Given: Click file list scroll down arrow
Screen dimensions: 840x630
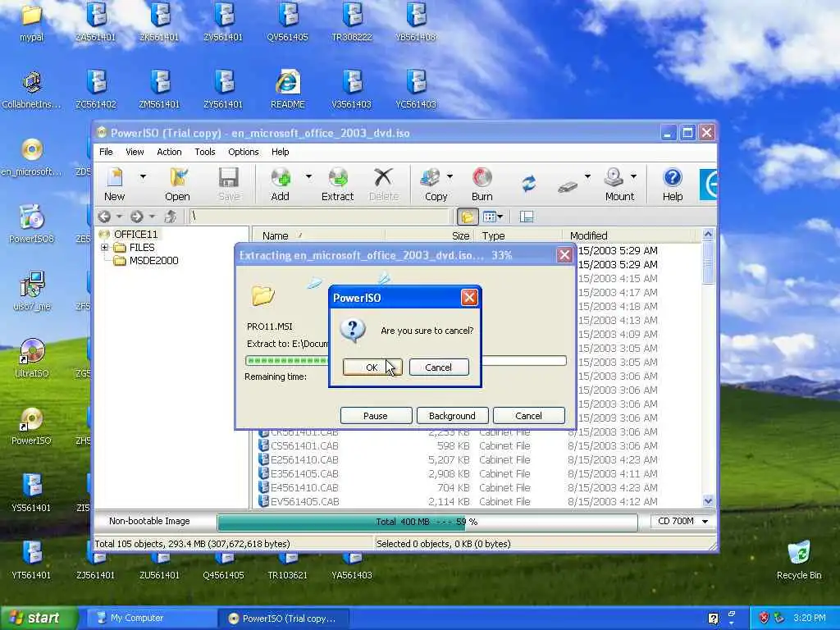Looking at the screenshot, I should pyautogui.click(x=708, y=501).
